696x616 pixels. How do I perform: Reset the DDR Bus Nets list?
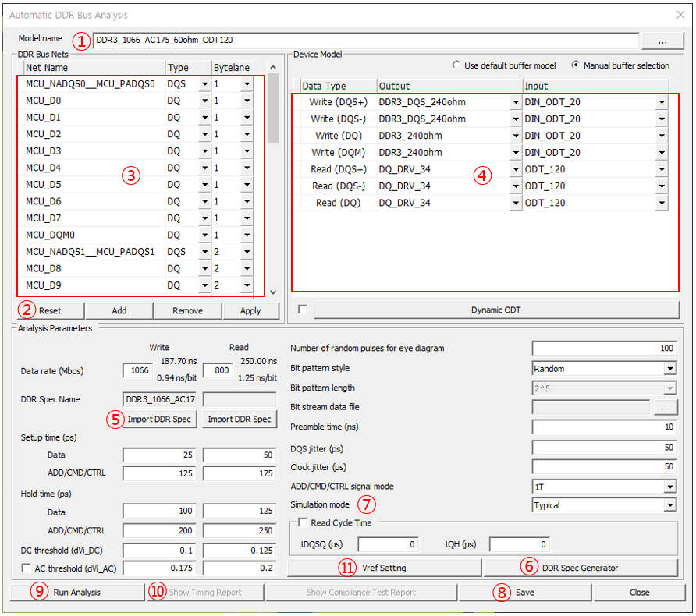50,310
